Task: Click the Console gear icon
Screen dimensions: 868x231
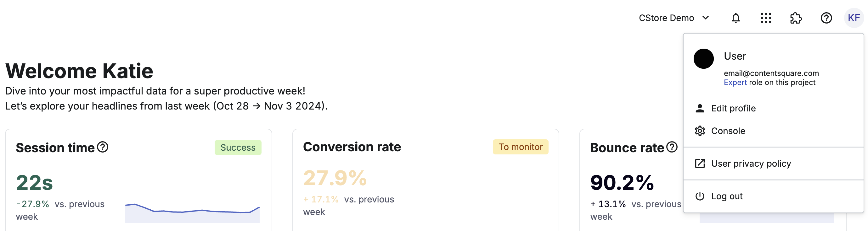Action: tap(700, 131)
